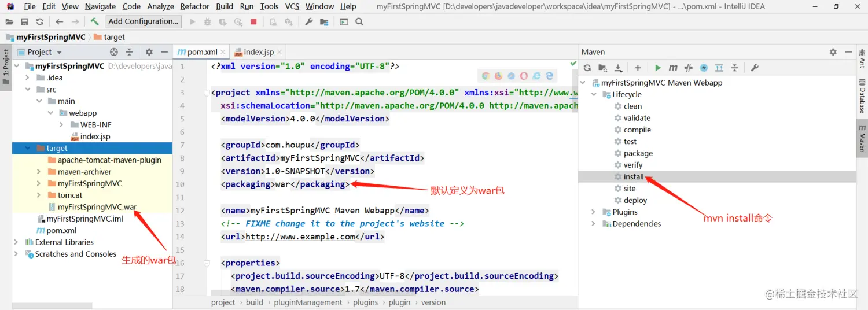This screenshot has width=868, height=310.
Task: Open Settings wrench icon in main toolbar
Action: [x=309, y=22]
